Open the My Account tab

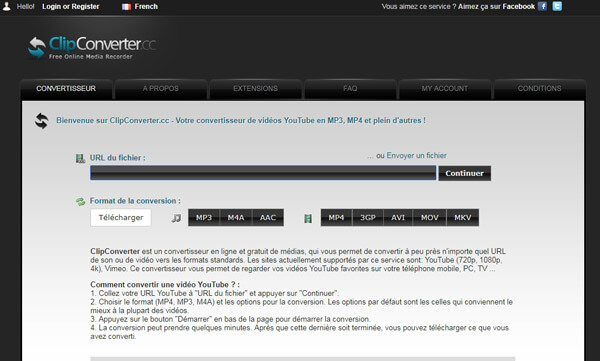[x=445, y=89]
